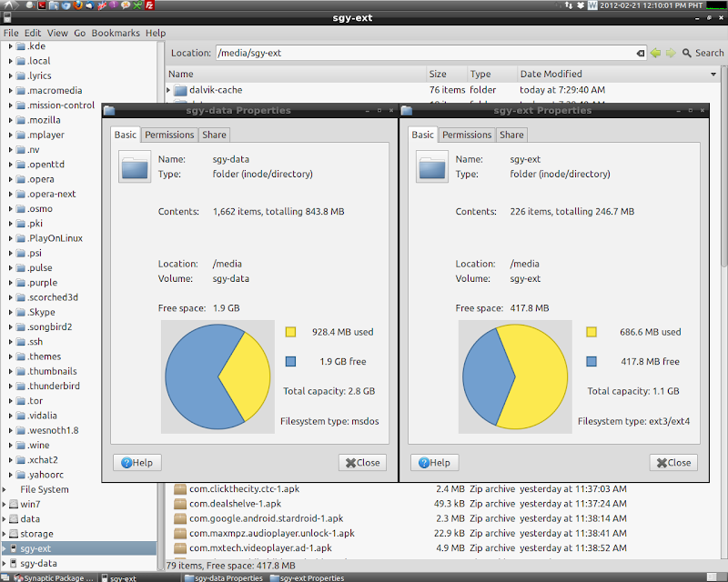Switch to Permissions tab in sgy-ext Properties
This screenshot has width=728, height=582.
pos(467,135)
